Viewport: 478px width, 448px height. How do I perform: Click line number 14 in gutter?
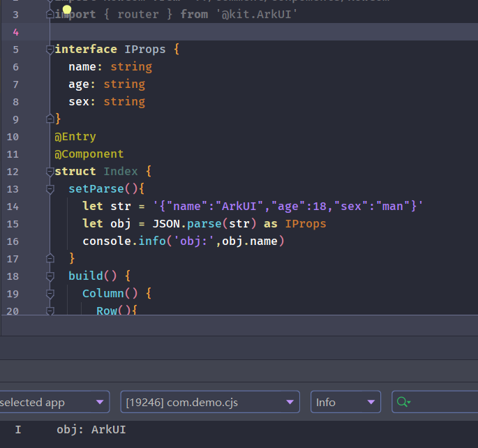tap(13, 207)
